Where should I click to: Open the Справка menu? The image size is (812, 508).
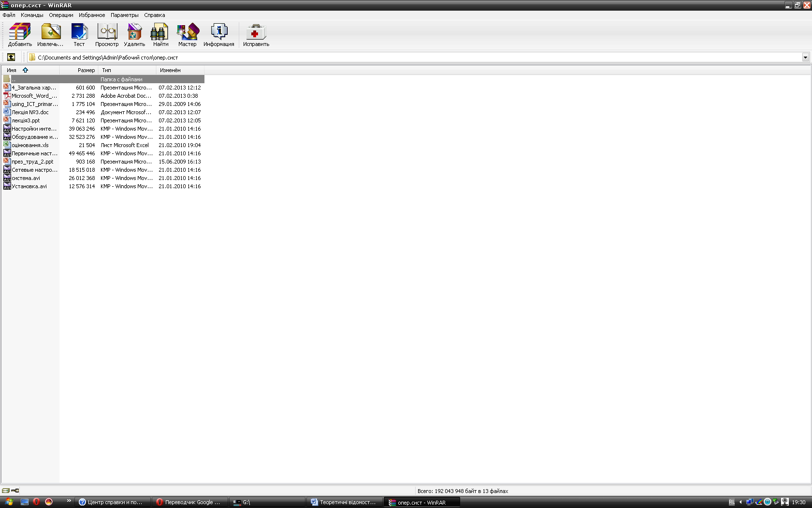tap(154, 15)
